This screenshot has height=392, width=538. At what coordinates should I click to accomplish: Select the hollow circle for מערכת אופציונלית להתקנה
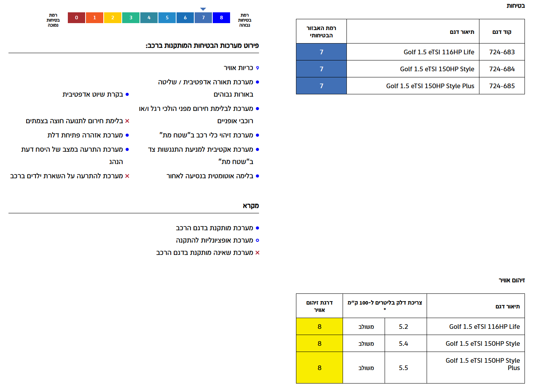click(257, 240)
